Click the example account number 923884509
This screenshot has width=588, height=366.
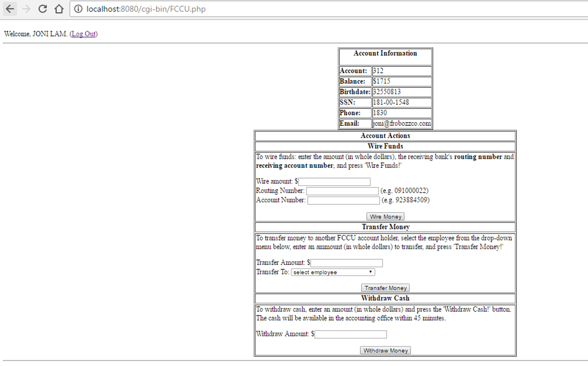[411, 200]
